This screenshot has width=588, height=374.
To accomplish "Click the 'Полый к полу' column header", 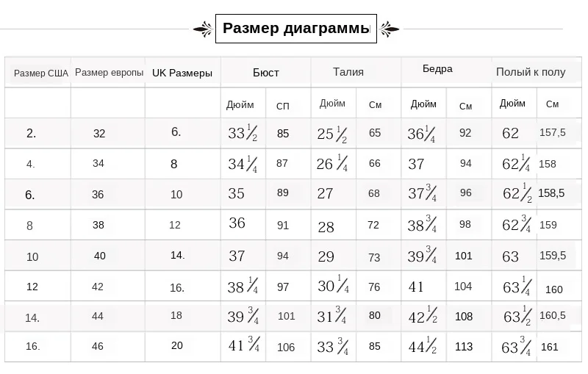I will coord(531,72).
